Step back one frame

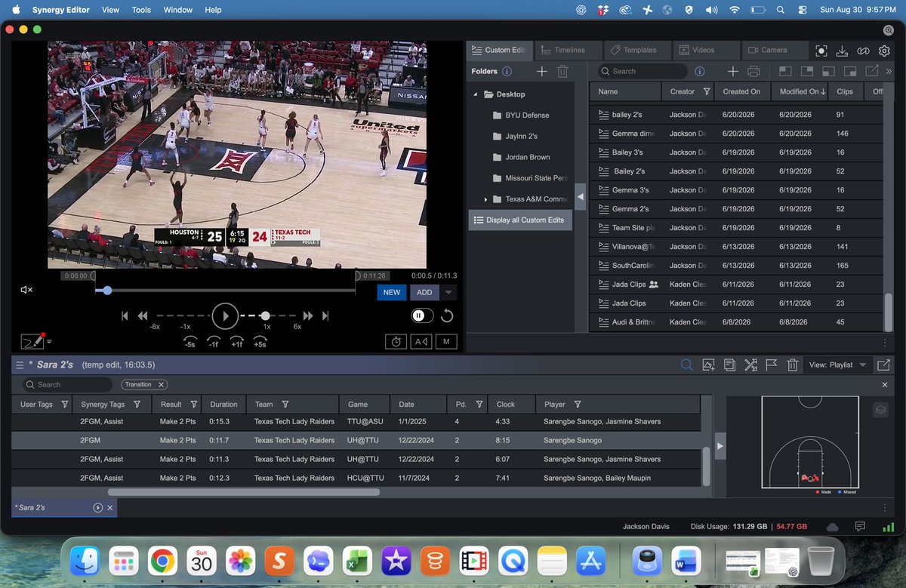coord(214,341)
